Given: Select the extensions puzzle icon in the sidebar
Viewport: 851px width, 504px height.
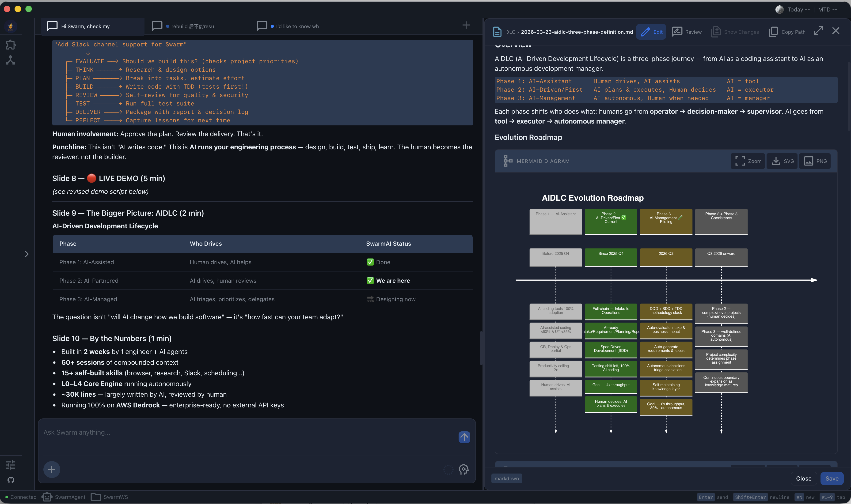Looking at the screenshot, I should [x=11, y=45].
